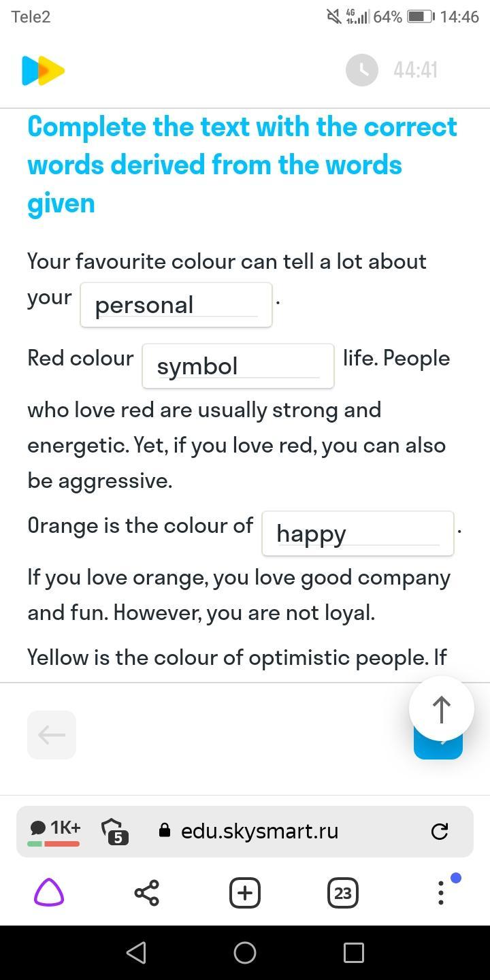Tap the timer clock icon
490x980 pixels.
pyautogui.click(x=361, y=70)
